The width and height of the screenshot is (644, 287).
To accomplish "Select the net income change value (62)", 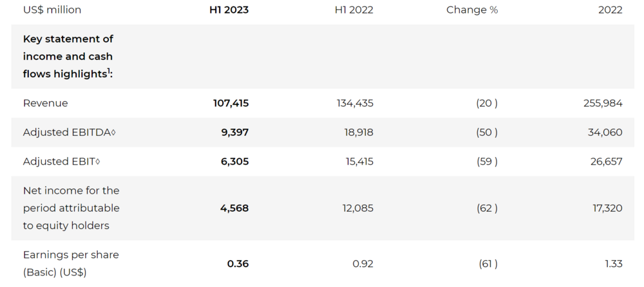I will click(488, 208).
